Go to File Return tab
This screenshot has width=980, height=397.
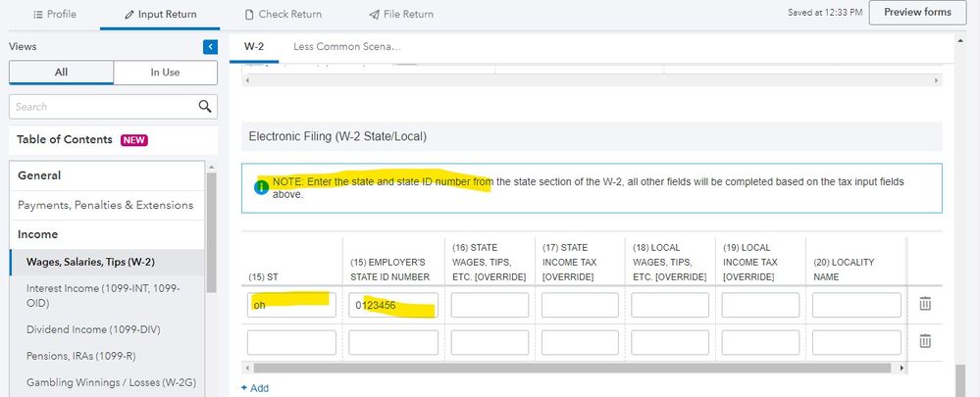click(x=401, y=14)
